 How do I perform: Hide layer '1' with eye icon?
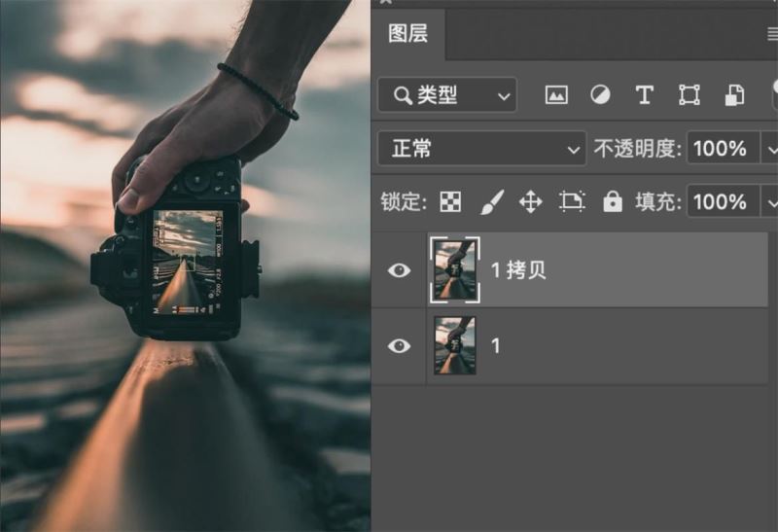(399, 345)
